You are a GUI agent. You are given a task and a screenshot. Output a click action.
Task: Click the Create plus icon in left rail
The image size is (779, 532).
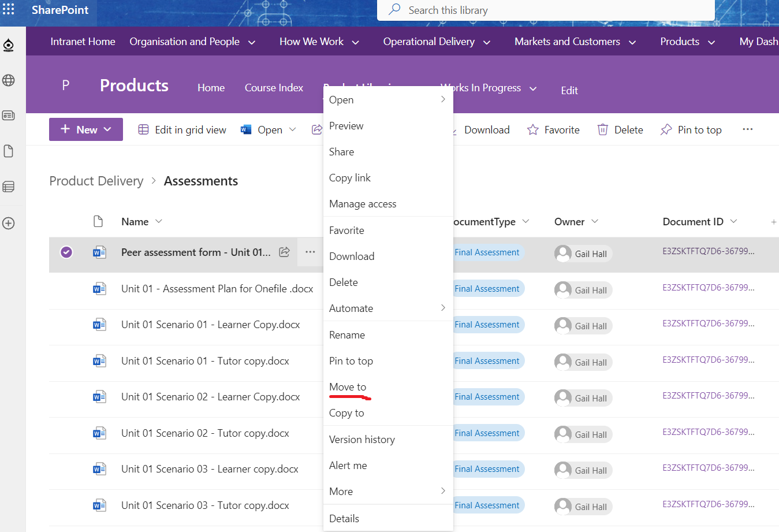(9, 223)
